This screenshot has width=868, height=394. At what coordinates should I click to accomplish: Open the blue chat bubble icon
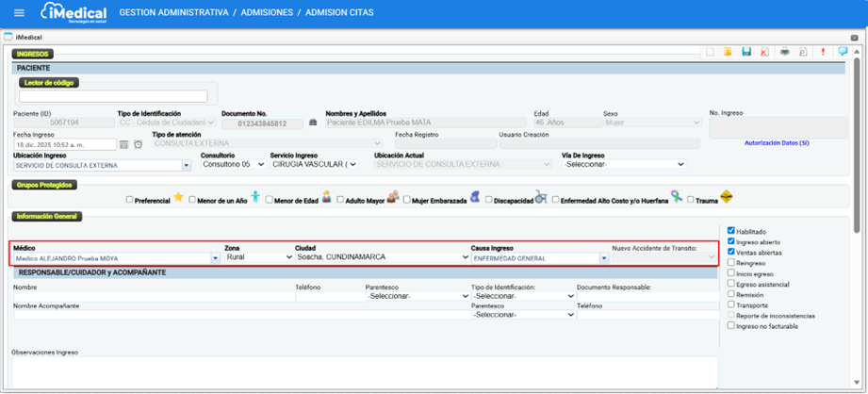click(x=843, y=53)
